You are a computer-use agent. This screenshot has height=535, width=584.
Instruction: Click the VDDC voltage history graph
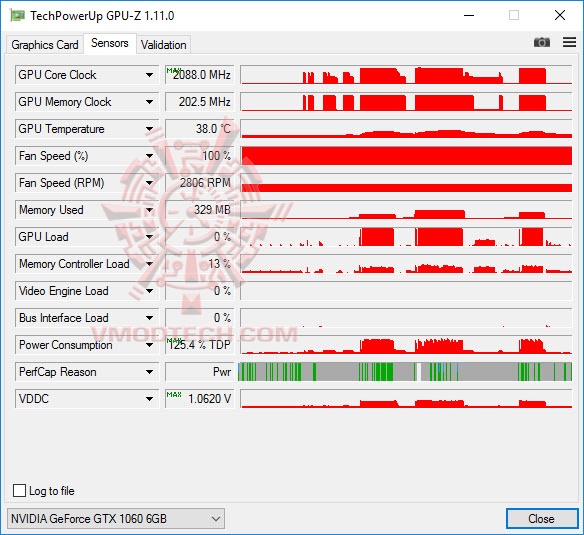click(406, 399)
